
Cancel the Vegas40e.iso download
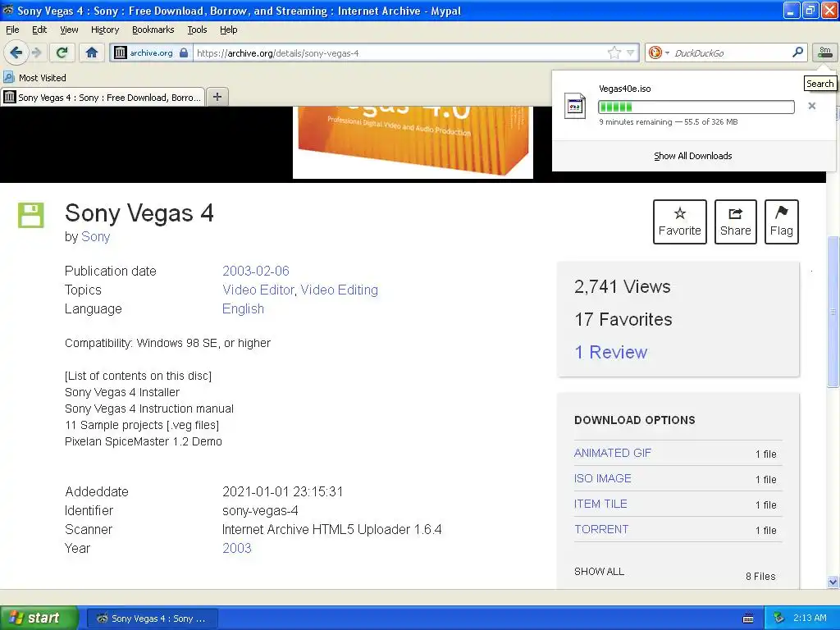pyautogui.click(x=812, y=106)
